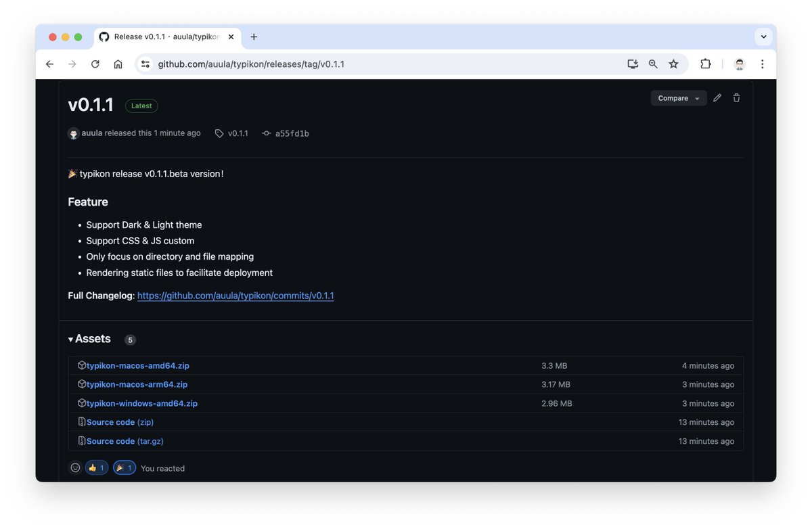This screenshot has width=812, height=529.
Task: Open a new browser tab
Action: point(254,37)
